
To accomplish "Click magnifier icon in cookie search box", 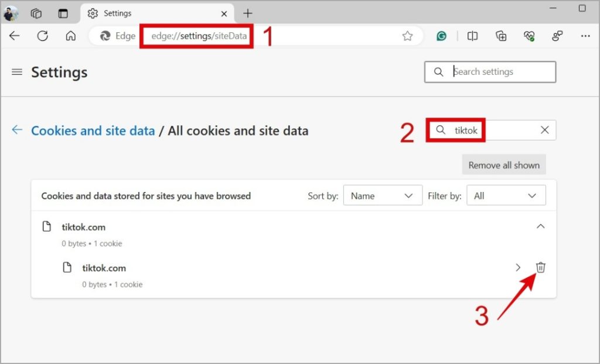I will pyautogui.click(x=441, y=130).
